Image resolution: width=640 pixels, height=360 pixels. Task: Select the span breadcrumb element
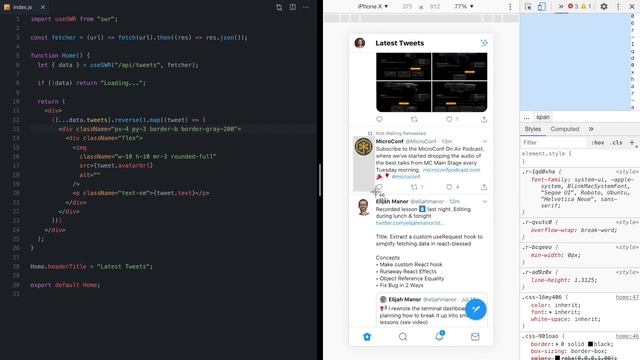(x=542, y=117)
